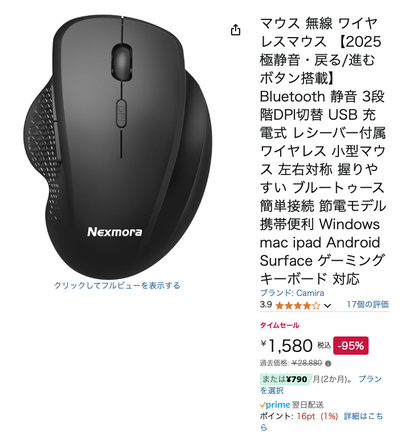The height and width of the screenshot is (434, 400).
Task: Click クリックしてフルビューを表示する link
Action: [117, 286]
